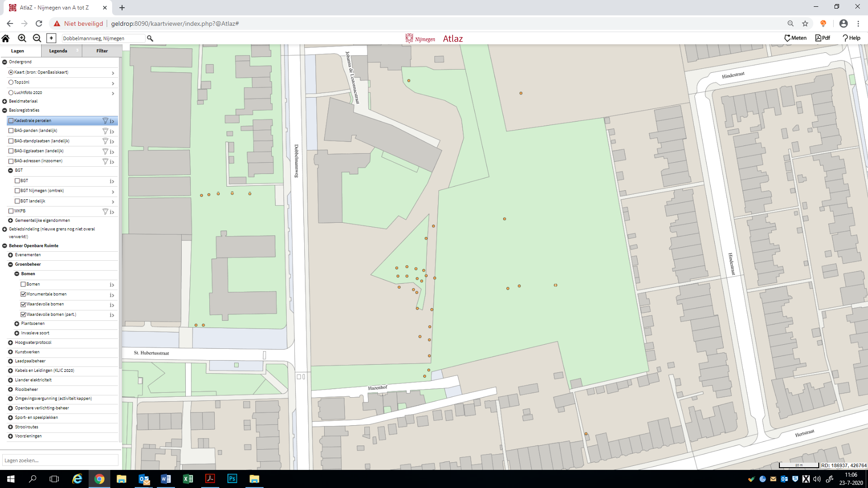
Task: Click the zoom out magnifier icon
Action: coord(37,38)
